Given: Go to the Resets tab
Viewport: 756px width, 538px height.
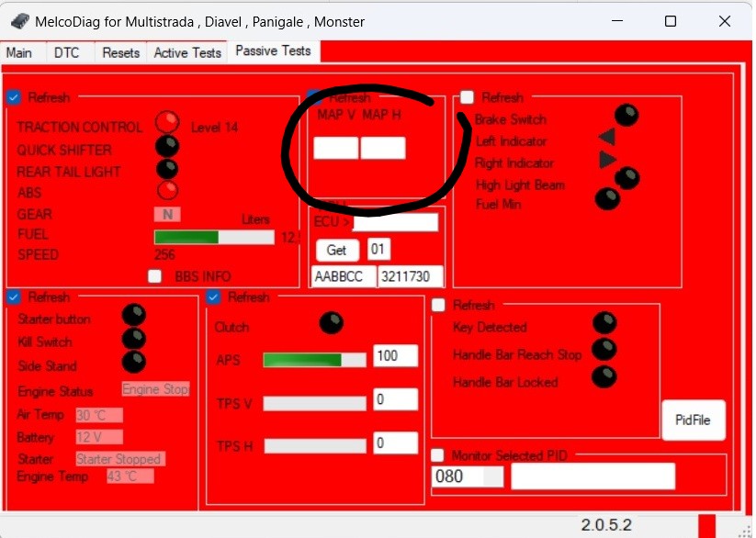Looking at the screenshot, I should [x=121, y=52].
